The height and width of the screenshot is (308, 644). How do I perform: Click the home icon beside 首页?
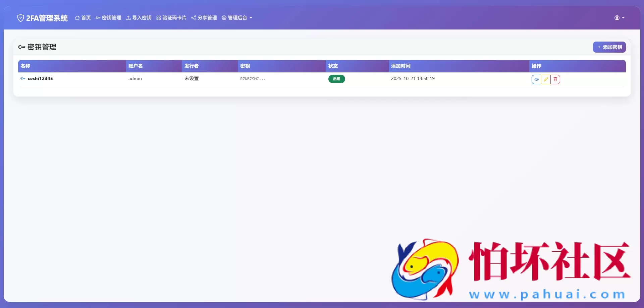[77, 18]
